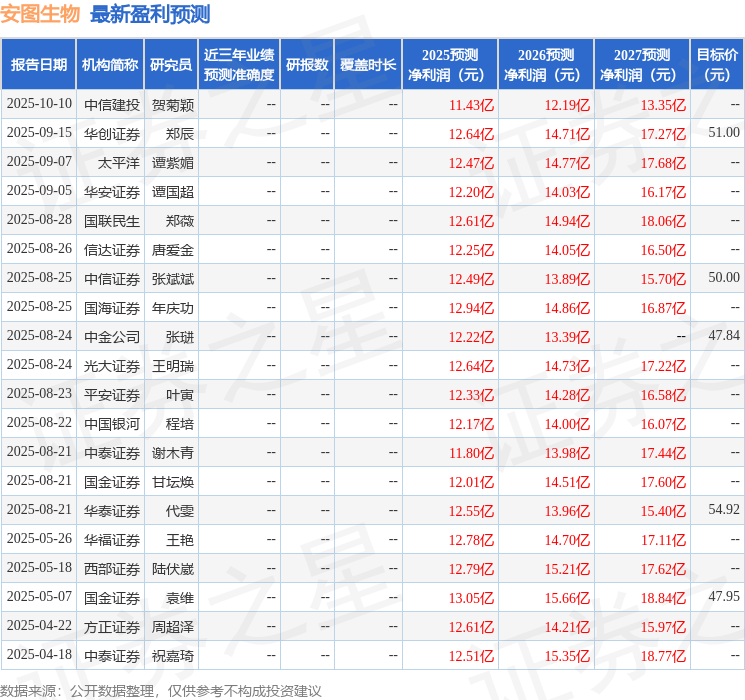Click institution 华创证券

tap(112, 134)
